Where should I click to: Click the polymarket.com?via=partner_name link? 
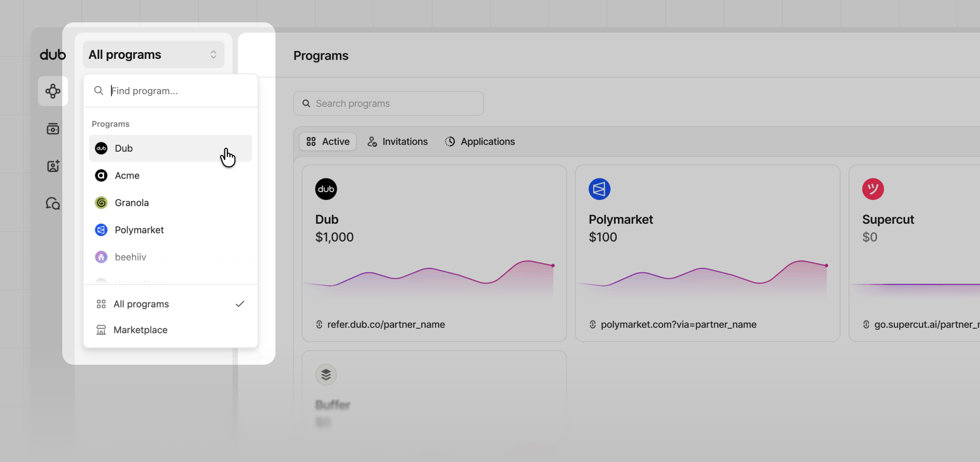[679, 324]
